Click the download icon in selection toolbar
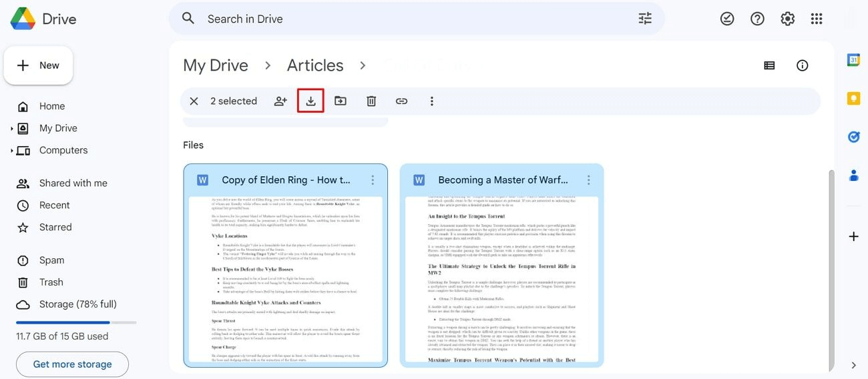868x379 pixels. [x=310, y=101]
